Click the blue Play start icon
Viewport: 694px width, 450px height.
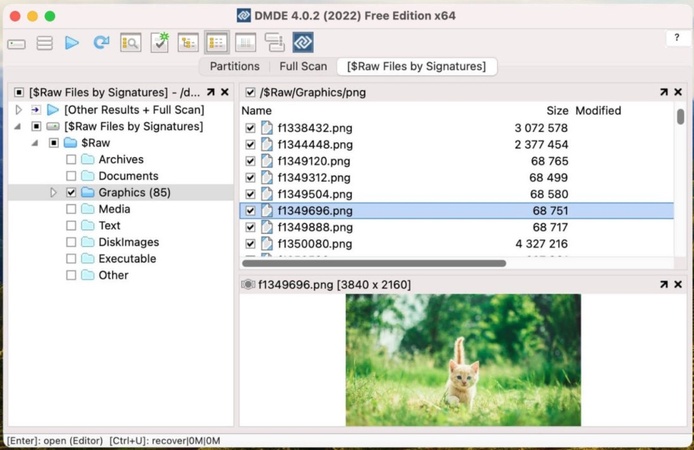[72, 43]
